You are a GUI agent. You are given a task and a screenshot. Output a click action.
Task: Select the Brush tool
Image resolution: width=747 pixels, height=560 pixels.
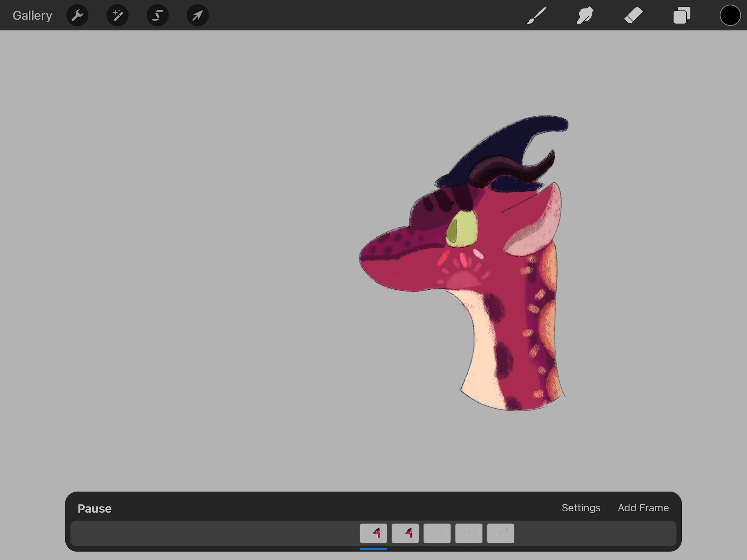(x=537, y=16)
